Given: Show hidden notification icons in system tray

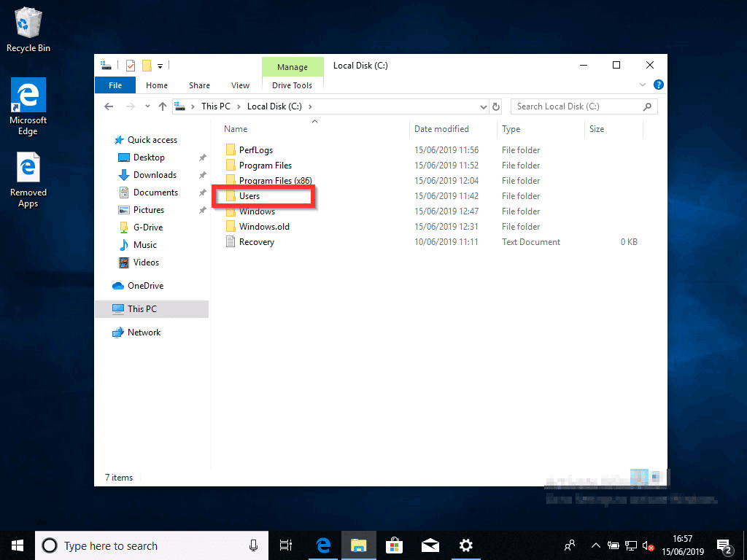Looking at the screenshot, I should [x=595, y=545].
